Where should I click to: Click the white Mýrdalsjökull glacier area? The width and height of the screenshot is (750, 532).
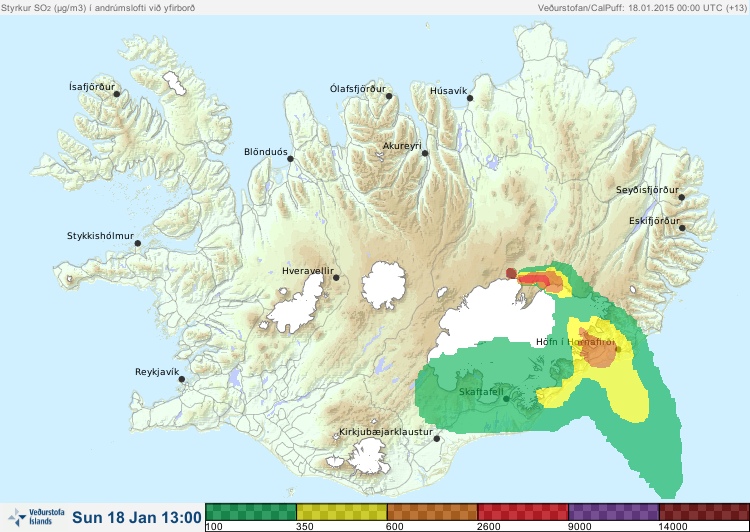click(367, 456)
